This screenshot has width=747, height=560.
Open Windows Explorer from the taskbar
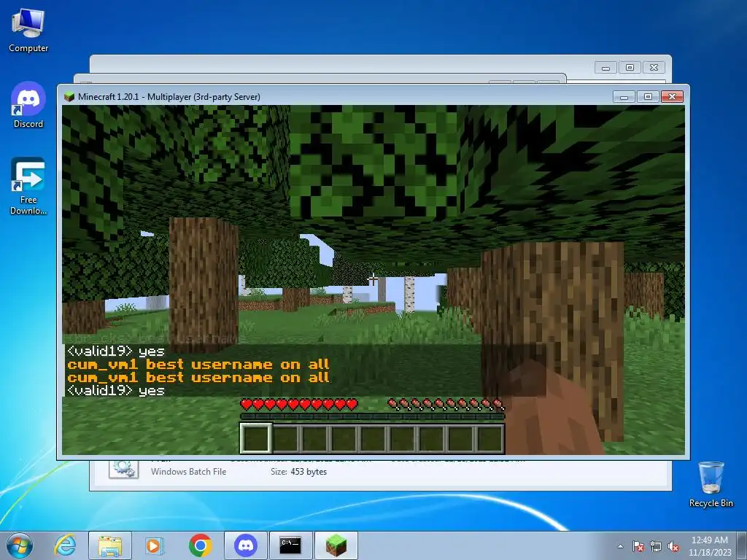(x=110, y=545)
